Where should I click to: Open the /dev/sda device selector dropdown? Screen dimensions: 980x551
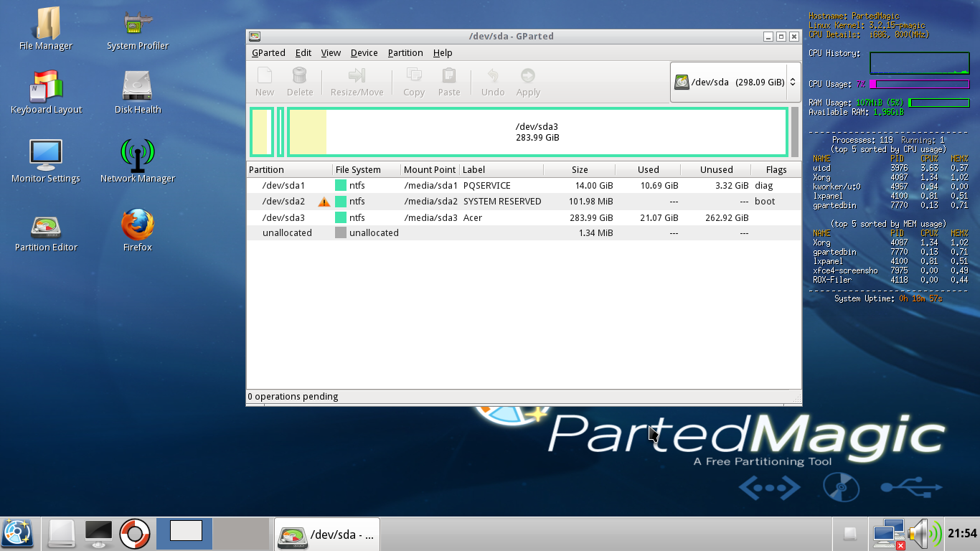735,82
